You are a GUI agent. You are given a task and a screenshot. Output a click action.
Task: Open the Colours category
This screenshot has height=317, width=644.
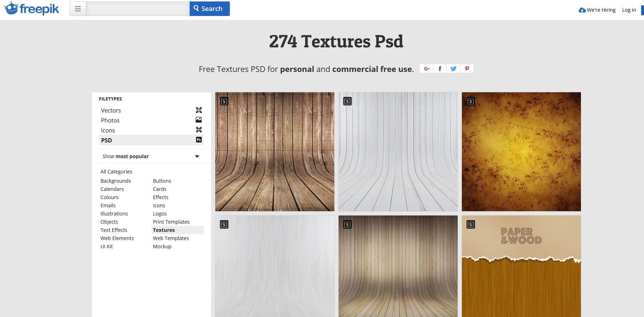(109, 197)
